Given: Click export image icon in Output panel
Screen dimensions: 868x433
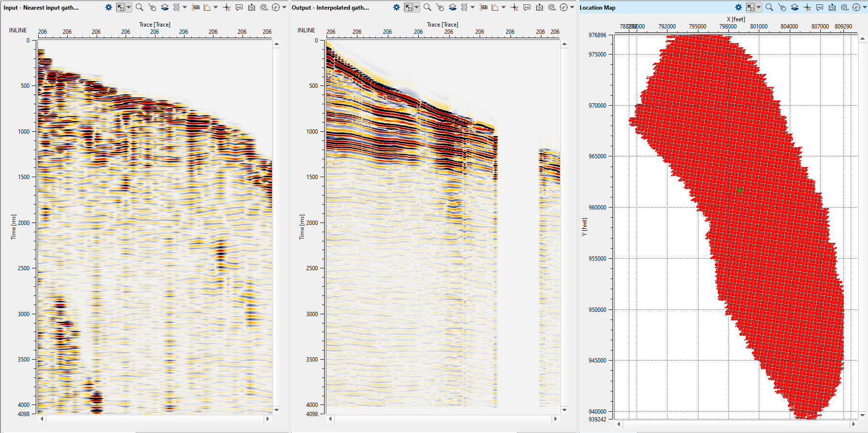Looking at the screenshot, I should click(540, 7).
